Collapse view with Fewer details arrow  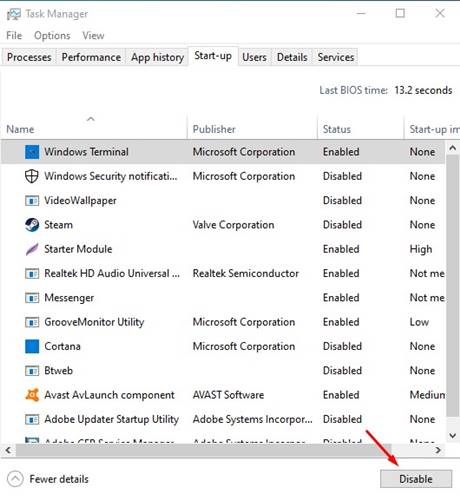coord(15,479)
